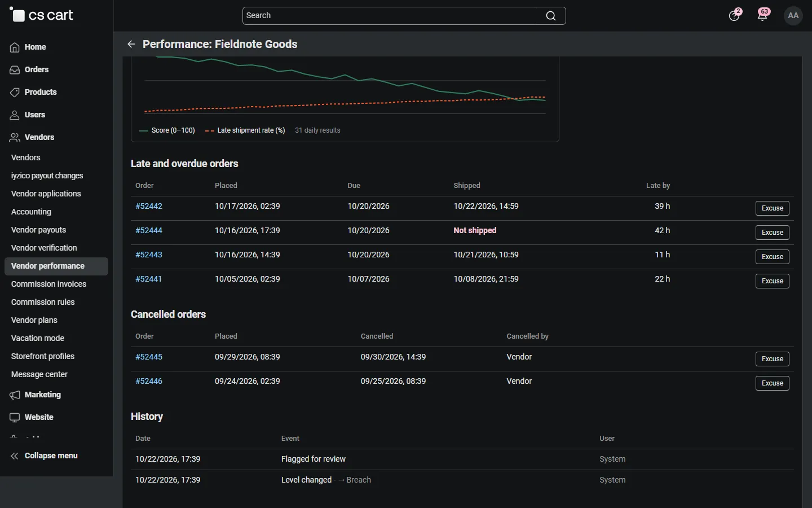Go to Vendor payouts
The width and height of the screenshot is (812, 508).
click(56, 230)
